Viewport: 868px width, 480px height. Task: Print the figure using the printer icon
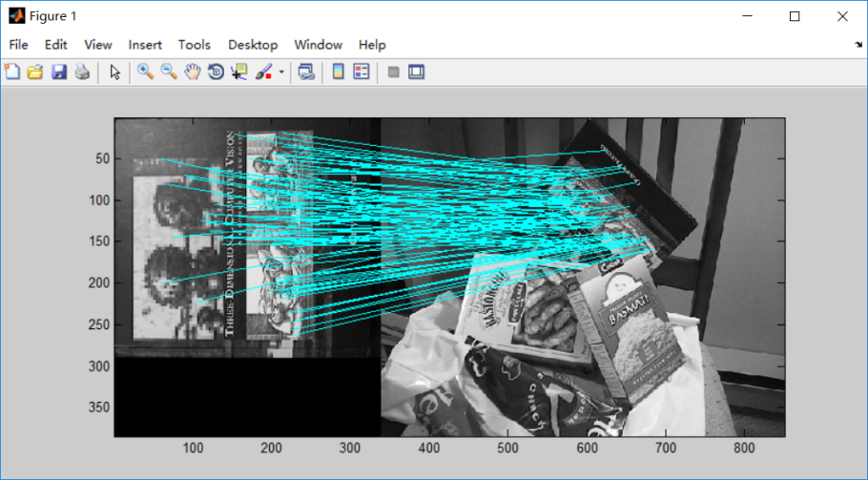82,72
